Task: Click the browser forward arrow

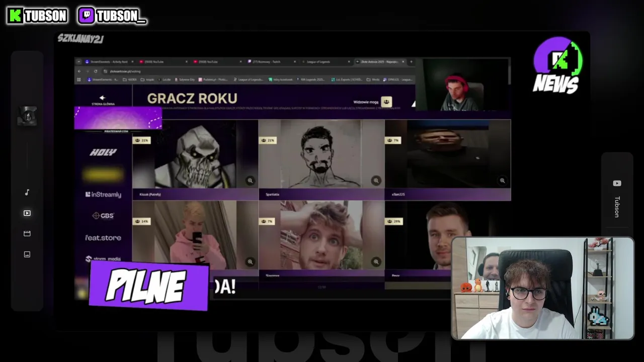Action: pyautogui.click(x=87, y=71)
